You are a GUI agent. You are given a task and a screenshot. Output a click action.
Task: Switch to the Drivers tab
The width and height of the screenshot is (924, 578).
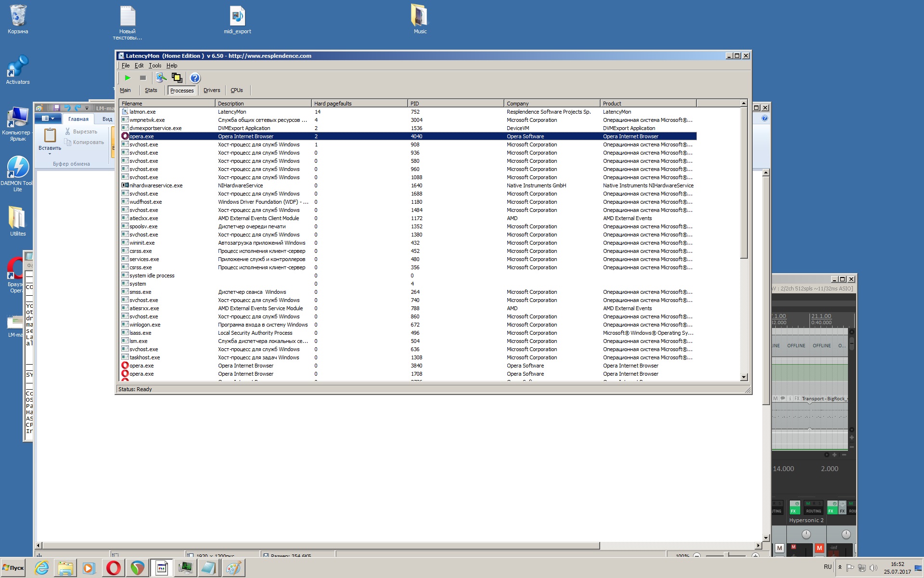coord(211,90)
